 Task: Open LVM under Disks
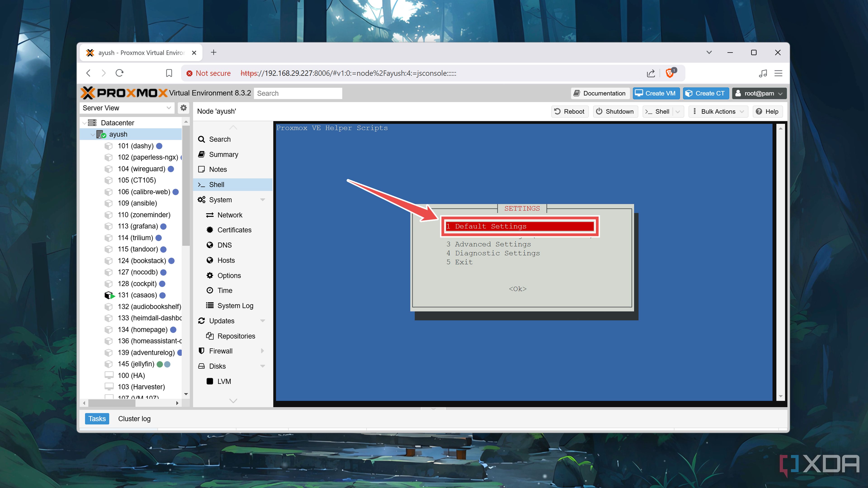(224, 381)
